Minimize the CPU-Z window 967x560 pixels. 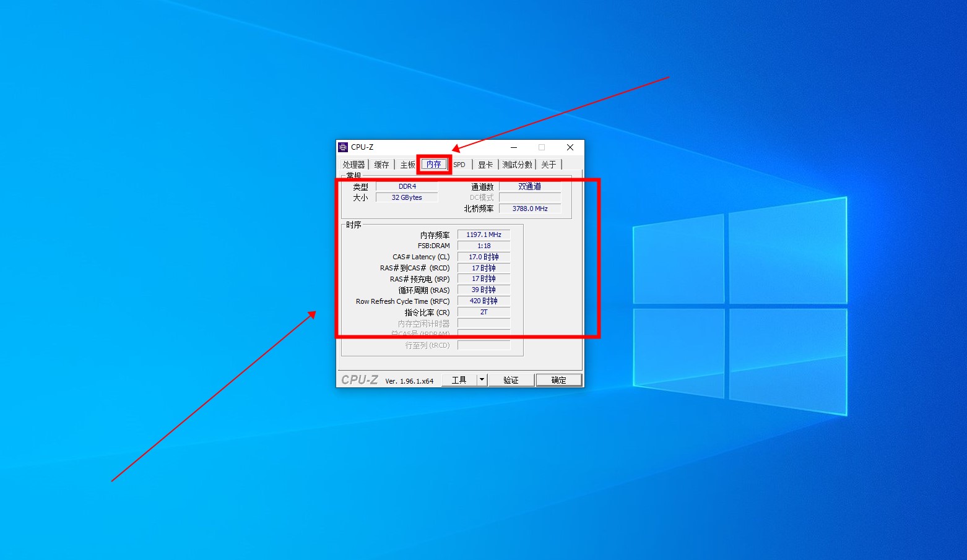[514, 147]
